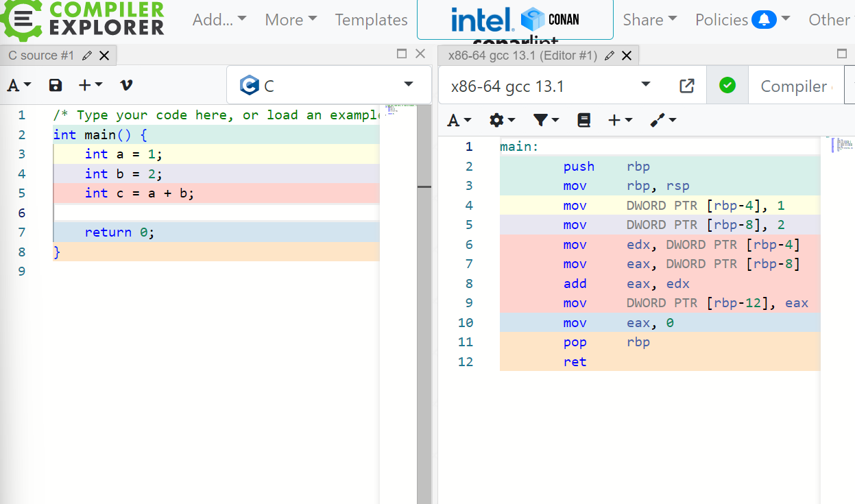Open the C language selector dropdown
This screenshot has height=504, width=855.
(328, 85)
